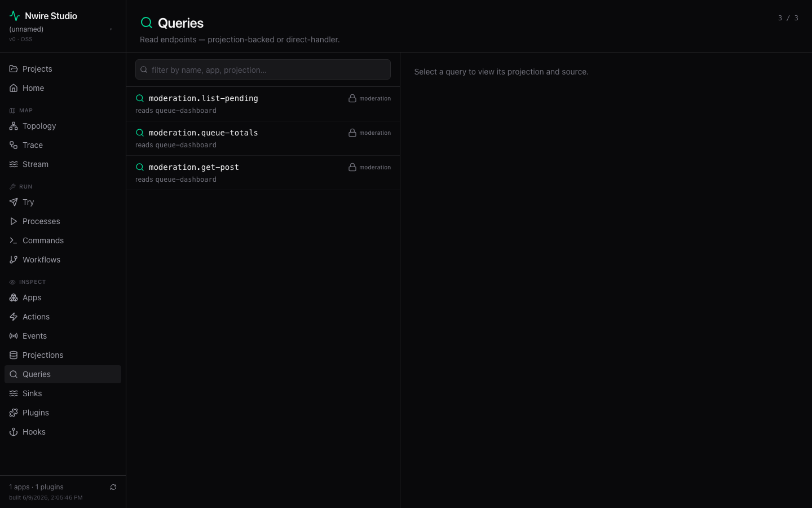Open the Workflows page

[63, 260]
